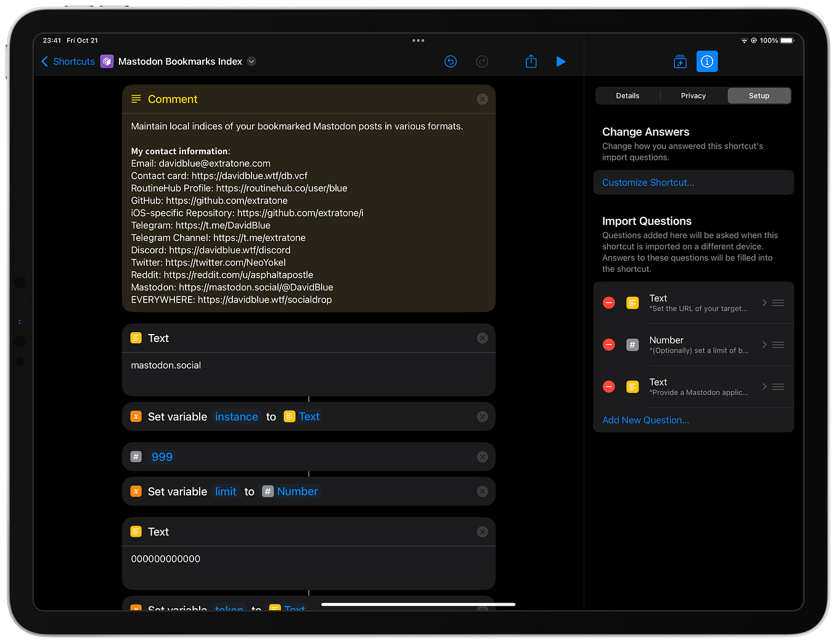This screenshot has height=644, width=837.
Task: Click the hash icon of 999 Number action
Action: [136, 457]
